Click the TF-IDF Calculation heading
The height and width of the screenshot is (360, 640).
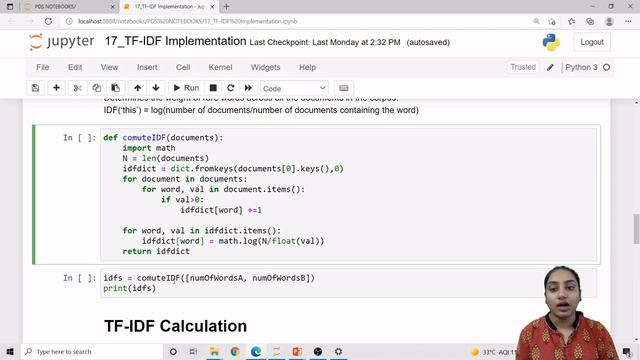(x=176, y=326)
